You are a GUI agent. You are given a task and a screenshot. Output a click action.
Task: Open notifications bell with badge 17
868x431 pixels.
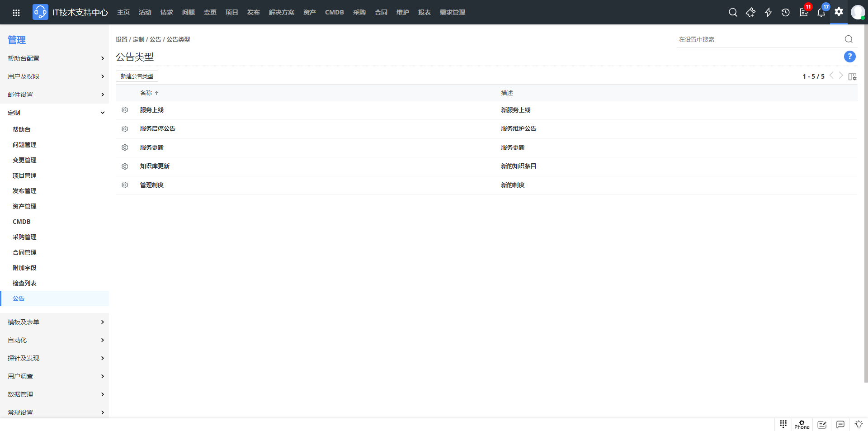[x=821, y=12]
